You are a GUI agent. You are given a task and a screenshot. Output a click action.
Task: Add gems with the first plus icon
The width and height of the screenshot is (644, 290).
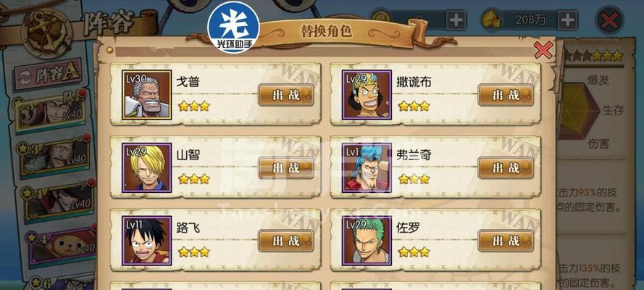(x=456, y=20)
